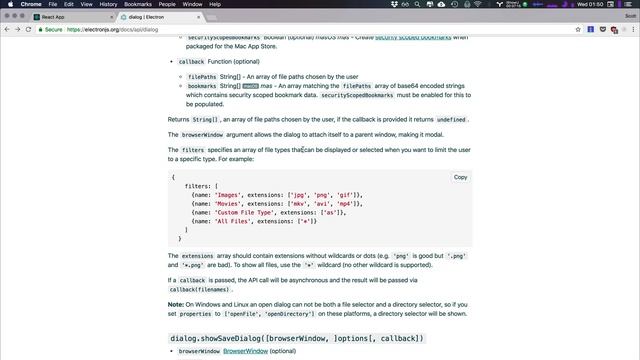Open the File menu
The width and height of the screenshot is (640, 360).
pos(53,4)
